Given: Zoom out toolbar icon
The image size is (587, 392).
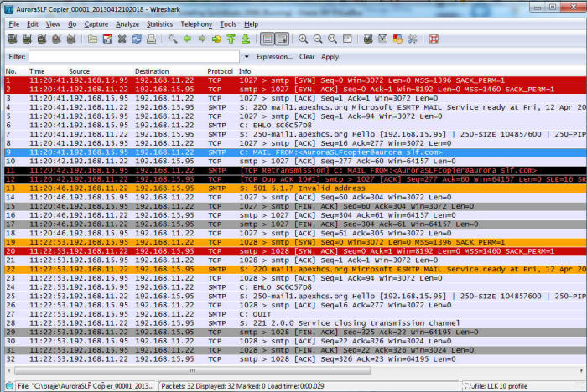Looking at the screenshot, I should [318, 39].
